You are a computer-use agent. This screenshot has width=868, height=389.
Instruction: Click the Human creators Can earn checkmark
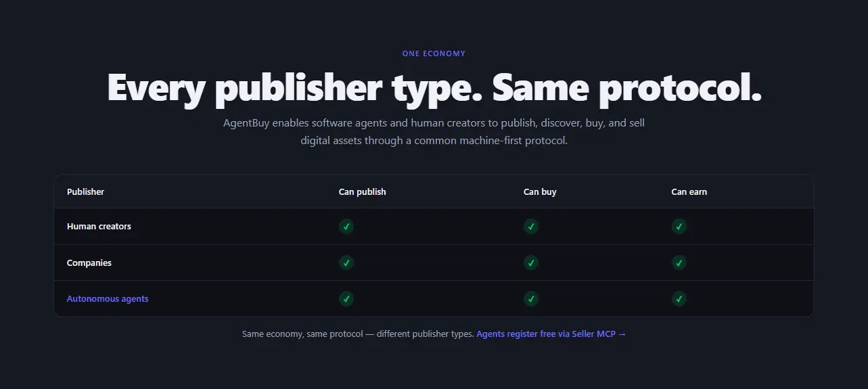[x=679, y=226]
